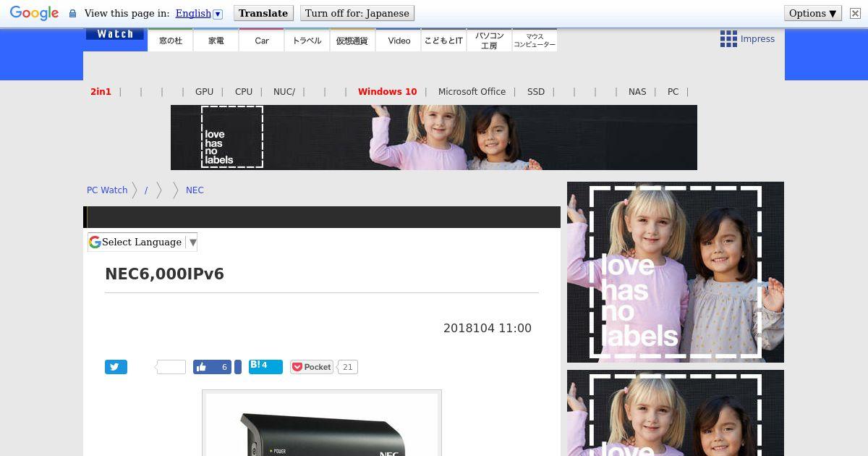Go to SSD topic link
Screen dimensions: 868x456
[x=536, y=92]
